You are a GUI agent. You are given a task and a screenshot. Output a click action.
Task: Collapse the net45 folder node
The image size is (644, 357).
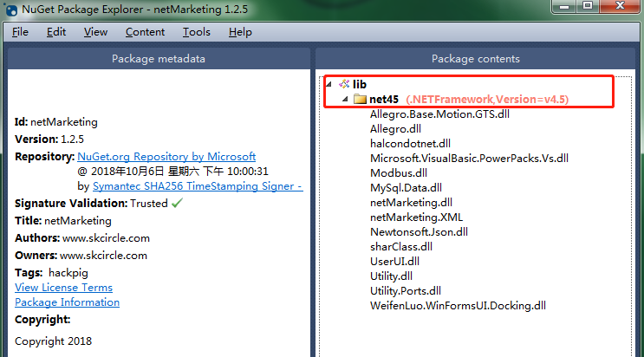(x=345, y=99)
